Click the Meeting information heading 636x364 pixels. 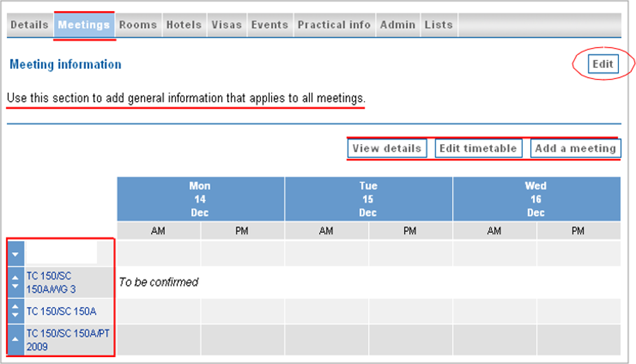[x=65, y=65]
